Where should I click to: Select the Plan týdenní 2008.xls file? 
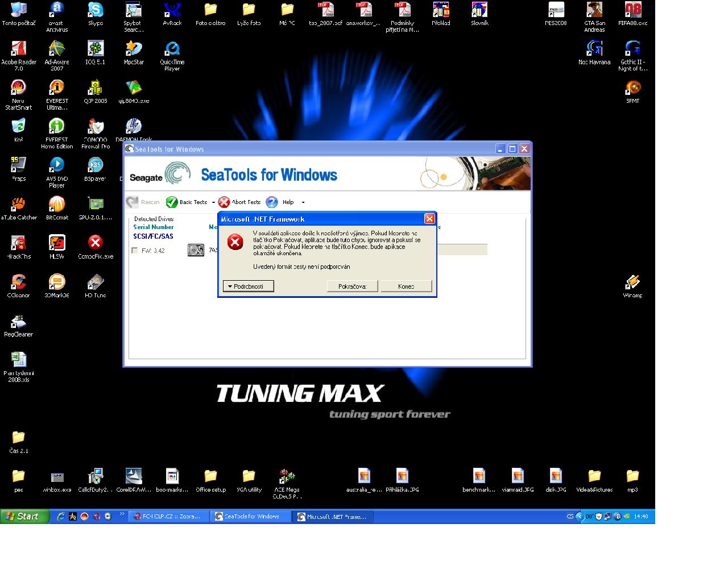pyautogui.click(x=19, y=367)
